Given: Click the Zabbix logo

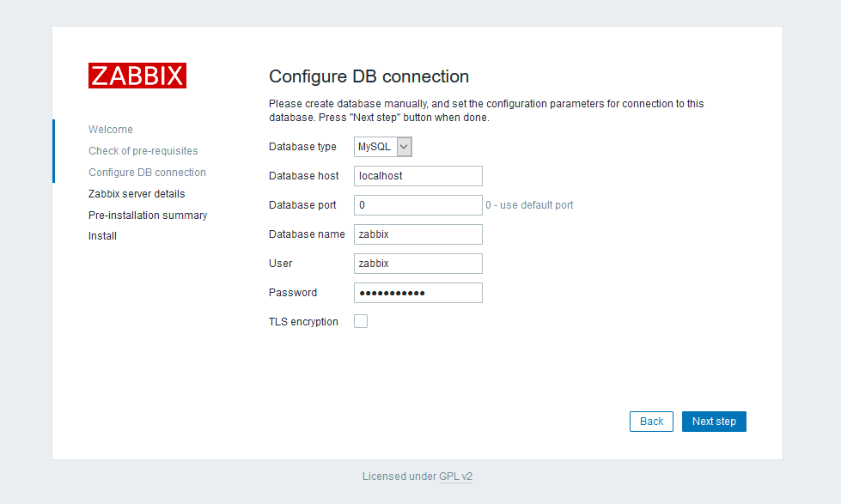Looking at the screenshot, I should point(137,76).
